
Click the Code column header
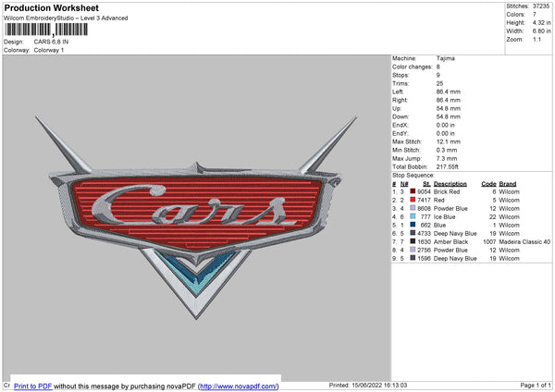(488, 184)
